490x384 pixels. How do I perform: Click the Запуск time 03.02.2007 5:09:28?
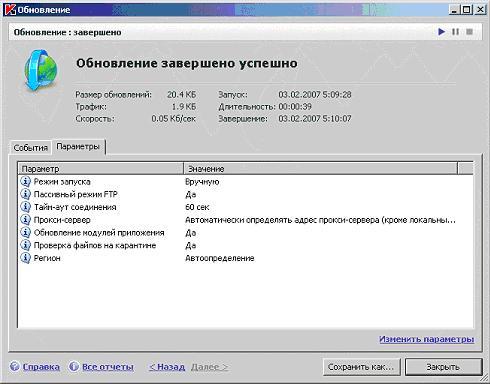315,95
